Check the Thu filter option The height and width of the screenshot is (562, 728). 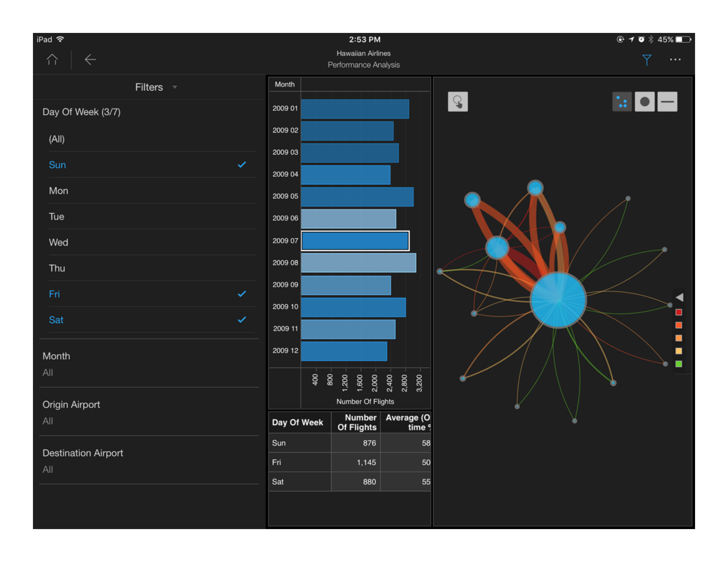(x=152, y=268)
